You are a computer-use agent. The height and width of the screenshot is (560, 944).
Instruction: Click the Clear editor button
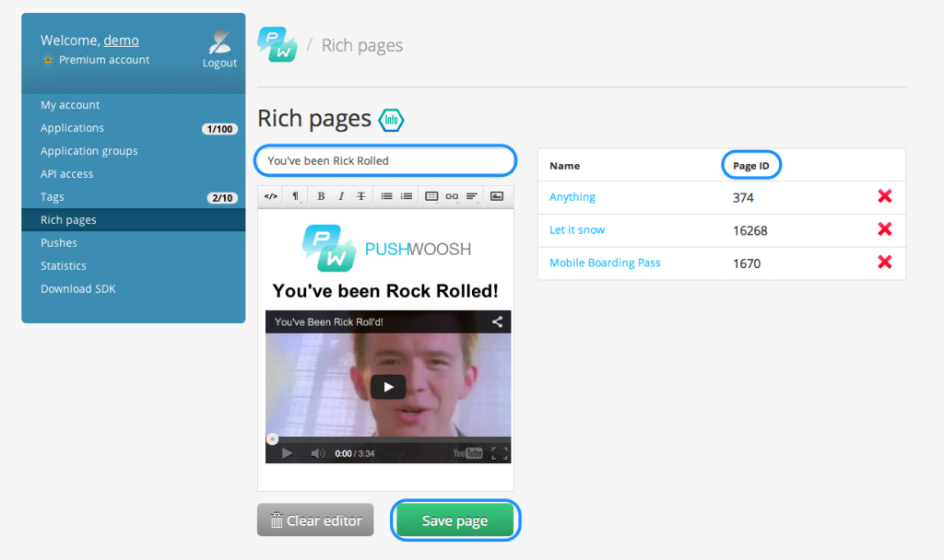[x=315, y=519]
